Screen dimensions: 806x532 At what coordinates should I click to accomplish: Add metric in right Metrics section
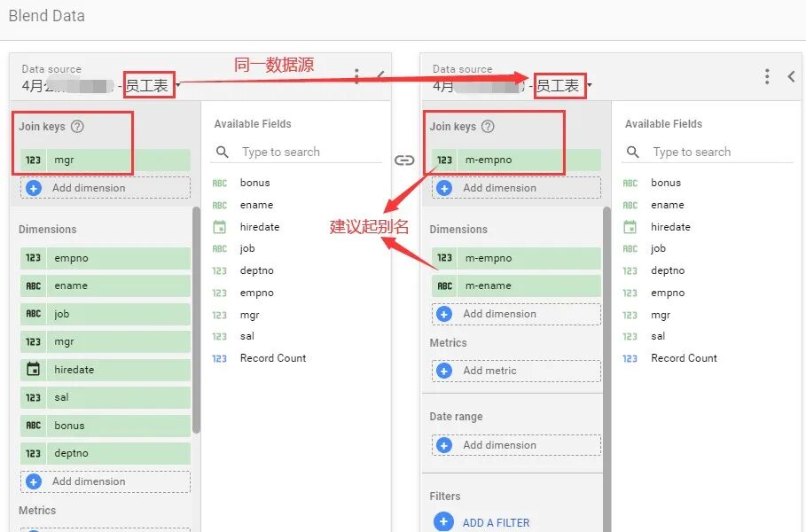pyautogui.click(x=516, y=371)
